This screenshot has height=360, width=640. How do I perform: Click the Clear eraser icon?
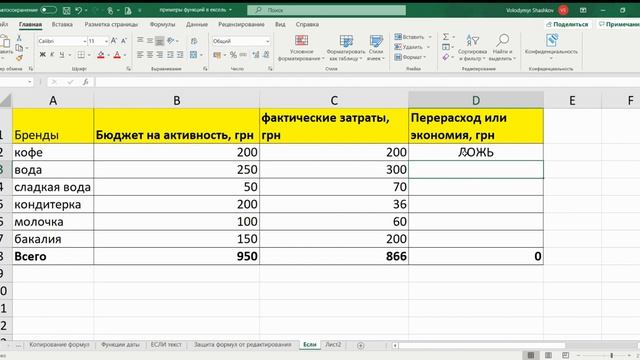[446, 57]
